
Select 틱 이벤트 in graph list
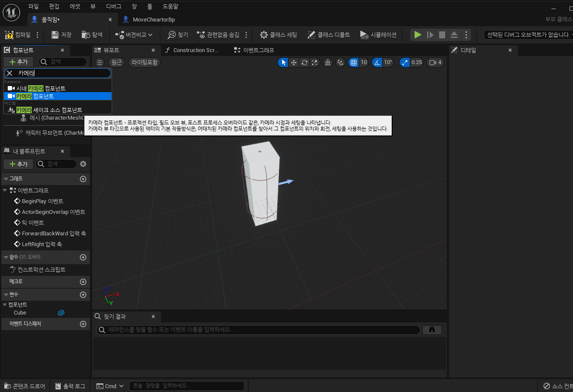click(x=33, y=222)
